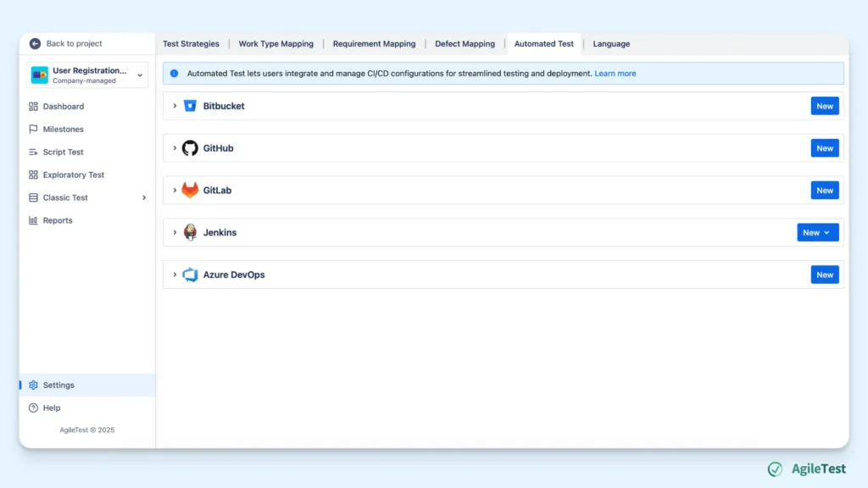Click the GitHub octocat logo
The width and height of the screenshot is (868, 488).
(190, 147)
